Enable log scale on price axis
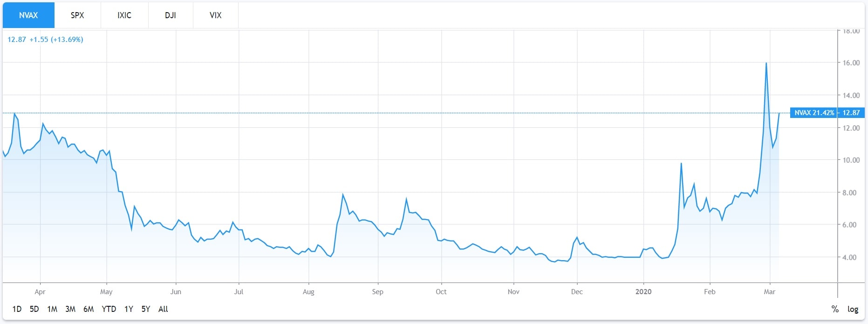Screen dimensions: 868x324 (x=853, y=309)
